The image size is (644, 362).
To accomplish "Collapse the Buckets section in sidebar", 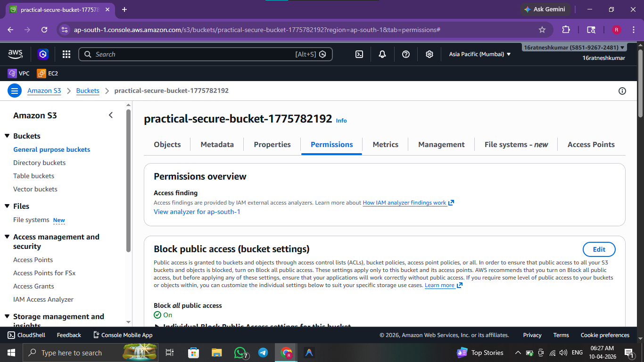I will (7, 136).
